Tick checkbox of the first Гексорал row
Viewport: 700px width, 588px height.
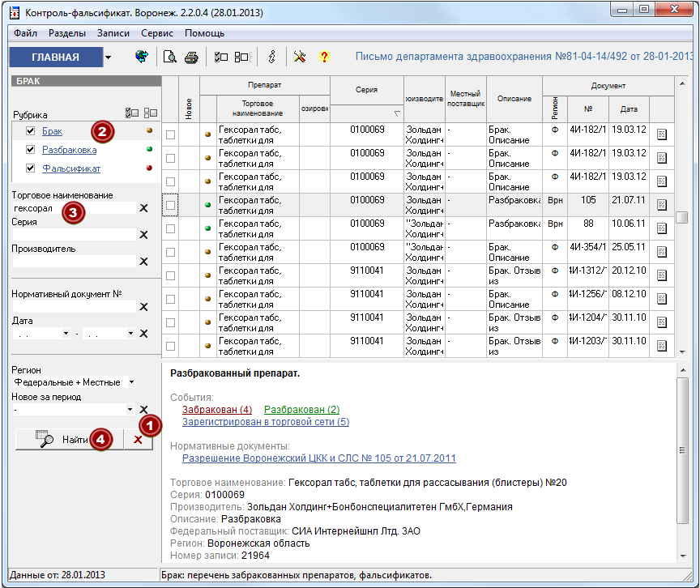point(170,134)
